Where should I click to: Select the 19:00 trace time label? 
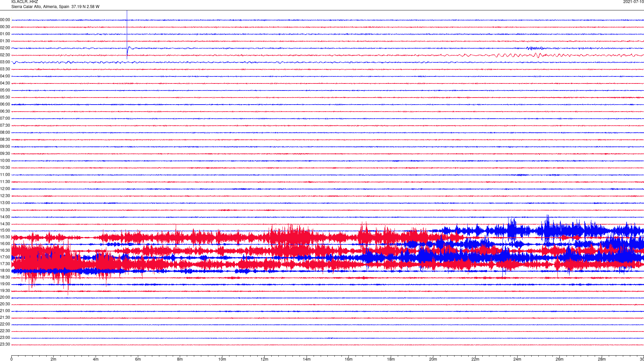[5, 284]
